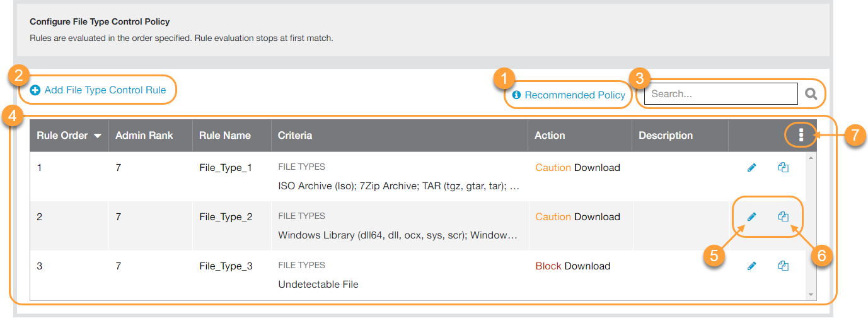868x318 pixels.
Task: Sort by Rule Order arrow
Action: click(x=98, y=136)
